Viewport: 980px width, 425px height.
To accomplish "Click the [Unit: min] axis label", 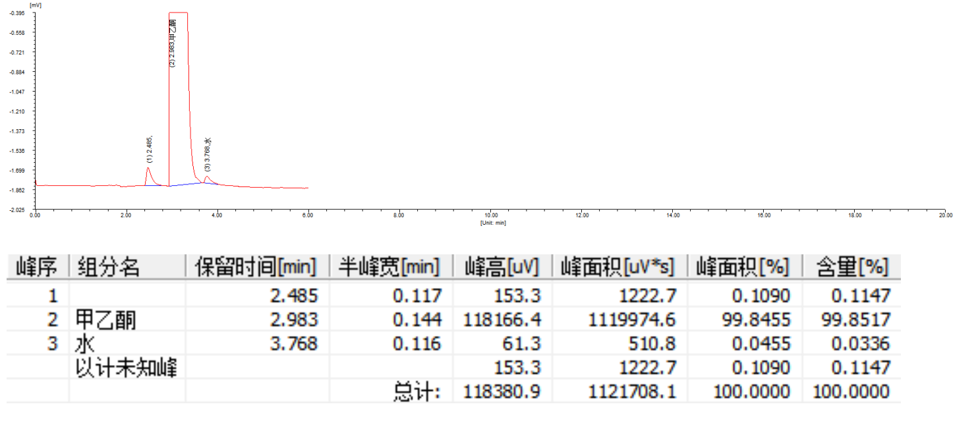I will tap(492, 223).
